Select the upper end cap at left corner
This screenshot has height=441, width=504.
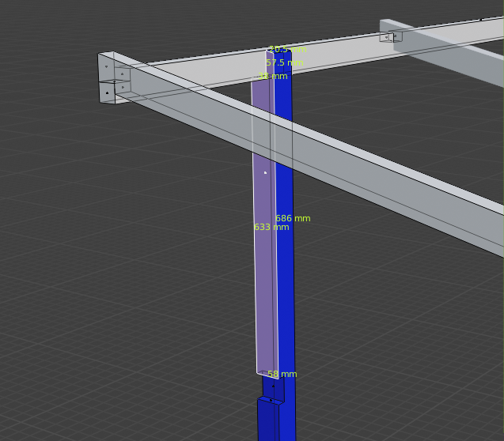[106, 66]
